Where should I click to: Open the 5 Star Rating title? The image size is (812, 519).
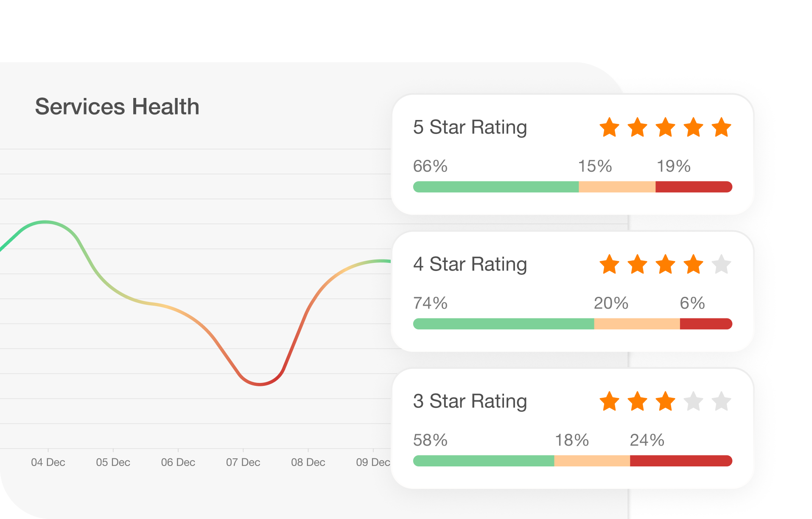click(x=470, y=127)
